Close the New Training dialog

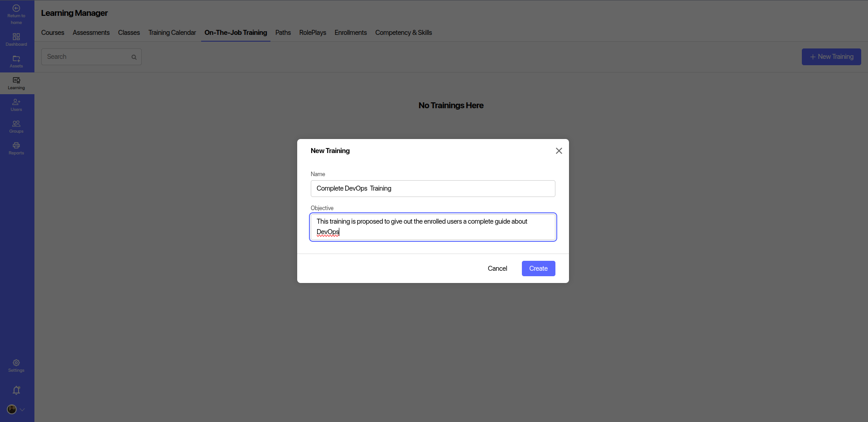[559, 151]
